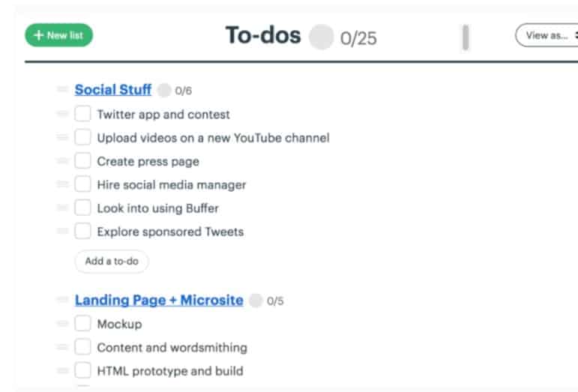Click the drag handle for Content and wordsmithing
Screen dimensions: 578x392
pyautogui.click(x=62, y=347)
